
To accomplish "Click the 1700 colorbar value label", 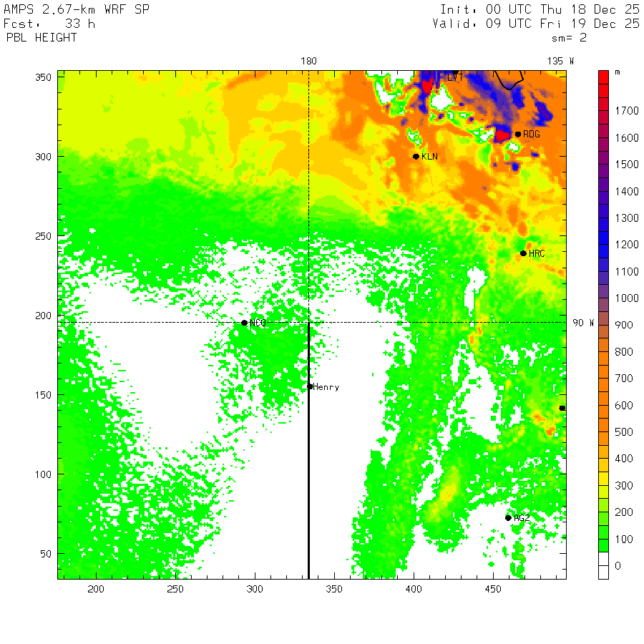I will pyautogui.click(x=627, y=111).
